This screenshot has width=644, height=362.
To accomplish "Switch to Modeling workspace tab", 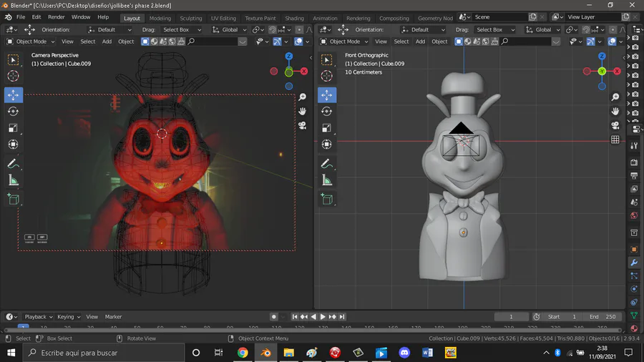I will (160, 18).
